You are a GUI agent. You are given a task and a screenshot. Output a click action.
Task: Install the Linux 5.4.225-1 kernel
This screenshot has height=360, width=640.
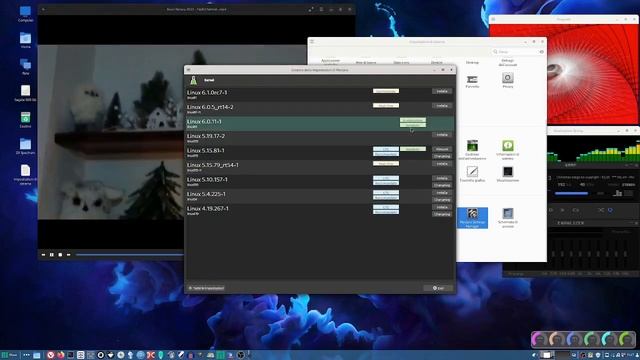(442, 193)
